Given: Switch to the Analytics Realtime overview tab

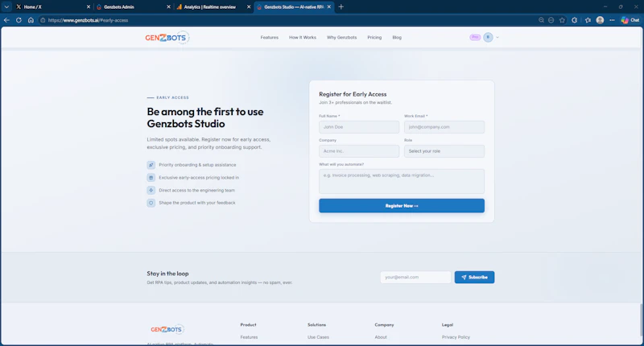Looking at the screenshot, I should tap(213, 7).
